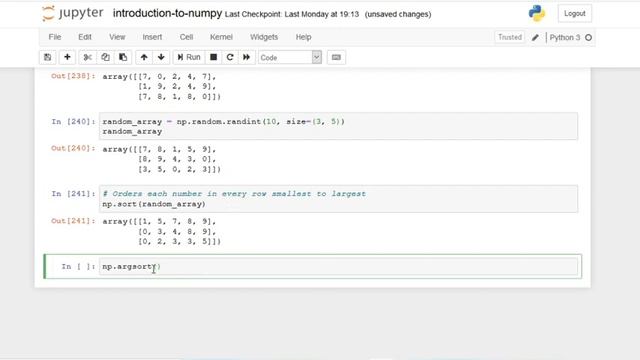Open the Edit menu
The width and height of the screenshot is (640, 360).
click(x=85, y=37)
